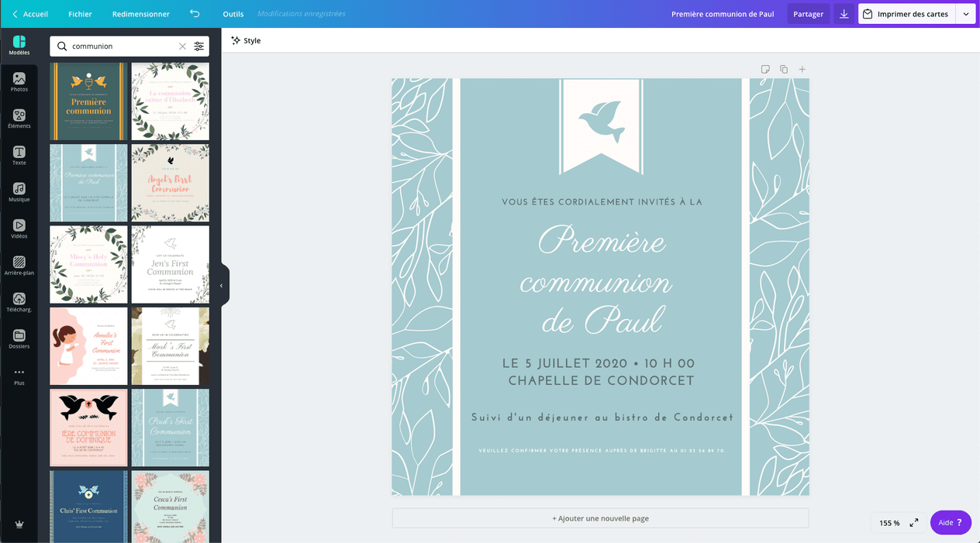Open search filters for communion templates
980x543 pixels.
[198, 46]
